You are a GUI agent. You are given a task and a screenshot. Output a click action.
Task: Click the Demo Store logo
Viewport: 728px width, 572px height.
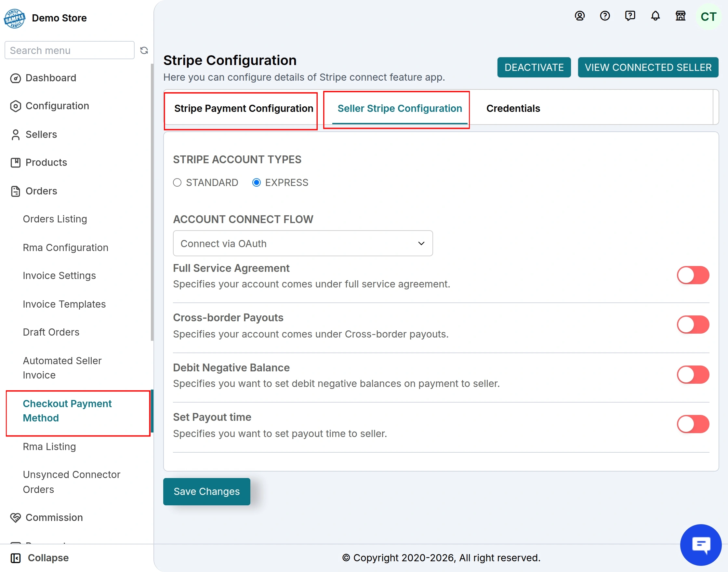14,19
